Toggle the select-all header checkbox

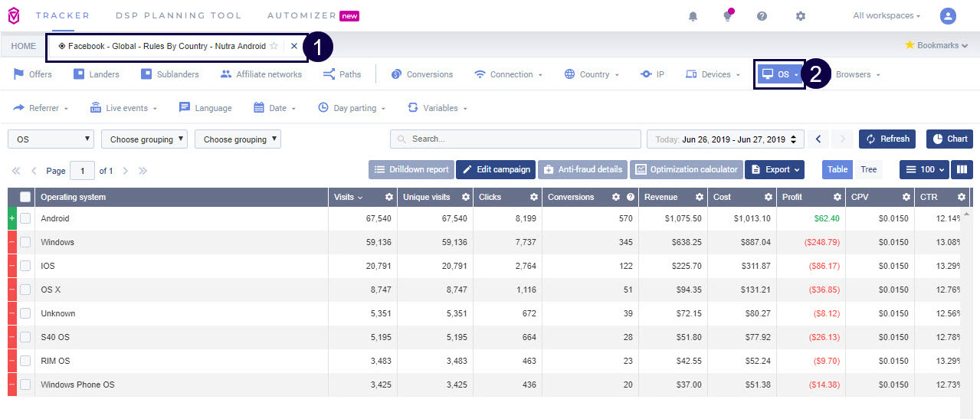click(x=25, y=197)
